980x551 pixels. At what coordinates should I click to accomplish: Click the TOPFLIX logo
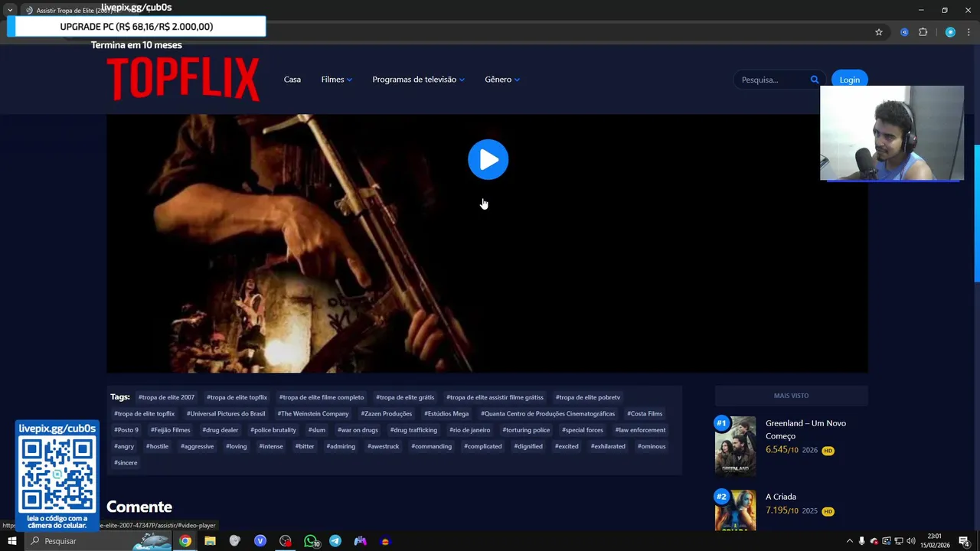tap(183, 79)
